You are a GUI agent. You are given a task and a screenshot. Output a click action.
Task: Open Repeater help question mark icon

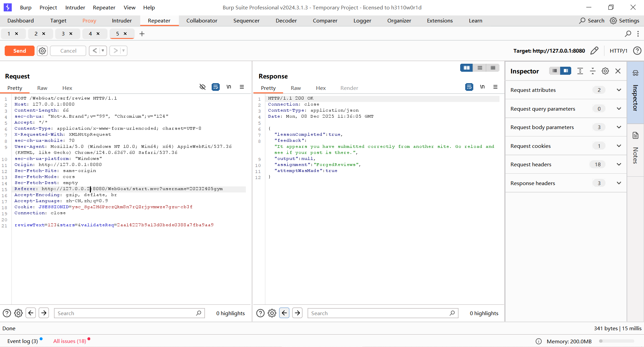tap(637, 51)
